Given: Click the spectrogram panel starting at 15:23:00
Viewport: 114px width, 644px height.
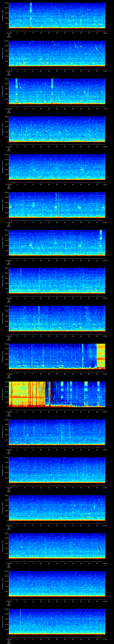Looking at the screenshot, I should tap(57, 357).
